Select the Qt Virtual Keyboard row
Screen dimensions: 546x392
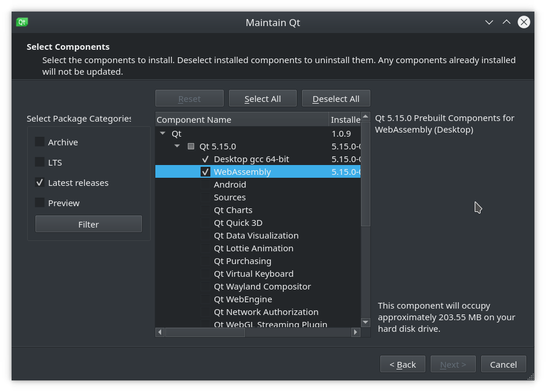pos(258,274)
